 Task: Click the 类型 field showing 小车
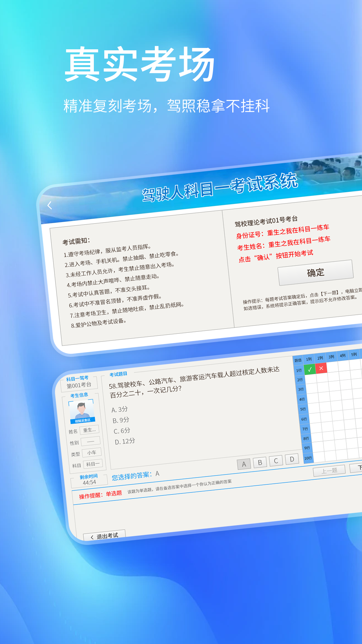[x=92, y=453]
